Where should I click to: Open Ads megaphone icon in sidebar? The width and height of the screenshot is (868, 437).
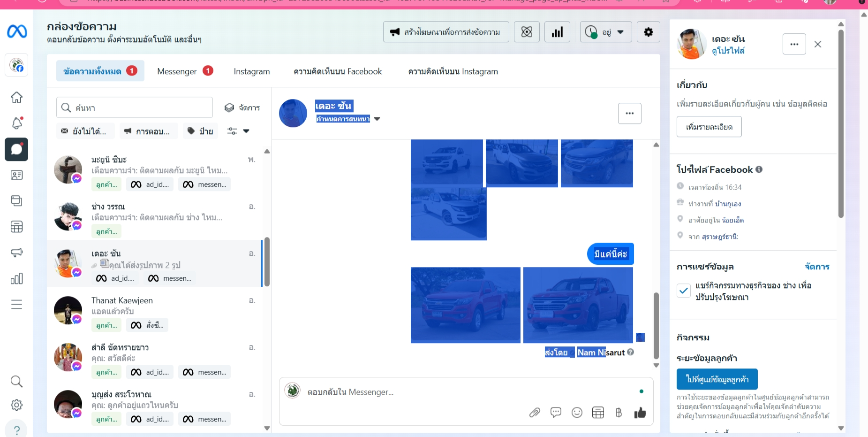tap(16, 253)
